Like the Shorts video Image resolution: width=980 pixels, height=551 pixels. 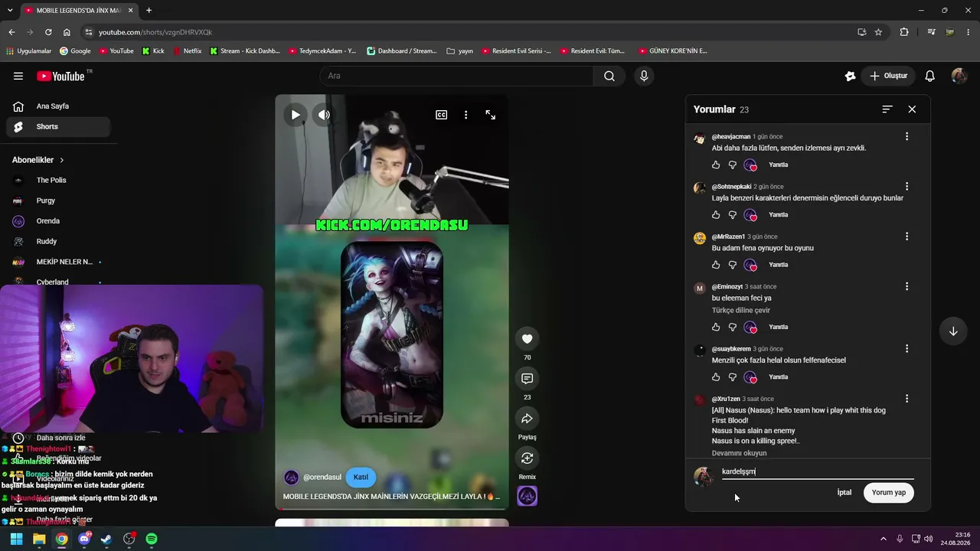(527, 339)
